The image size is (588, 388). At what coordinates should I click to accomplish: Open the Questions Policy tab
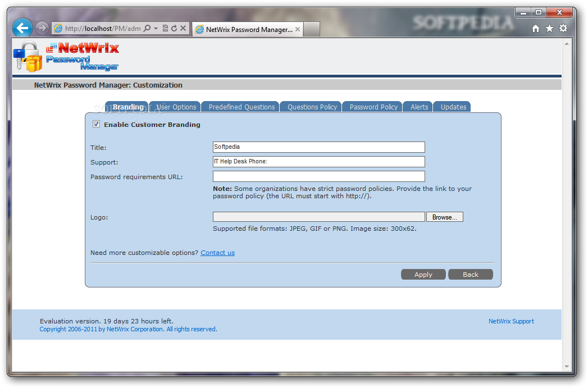click(311, 107)
